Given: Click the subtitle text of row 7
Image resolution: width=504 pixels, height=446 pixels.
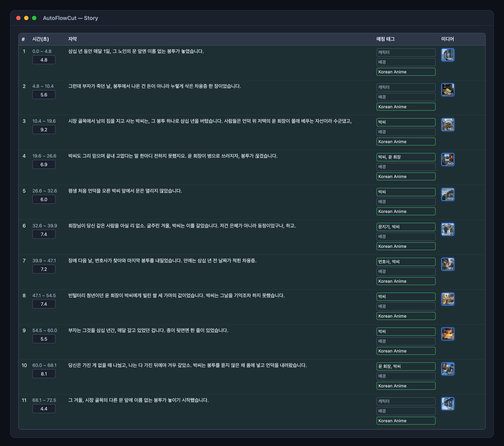Looking at the screenshot, I should coord(162,261).
